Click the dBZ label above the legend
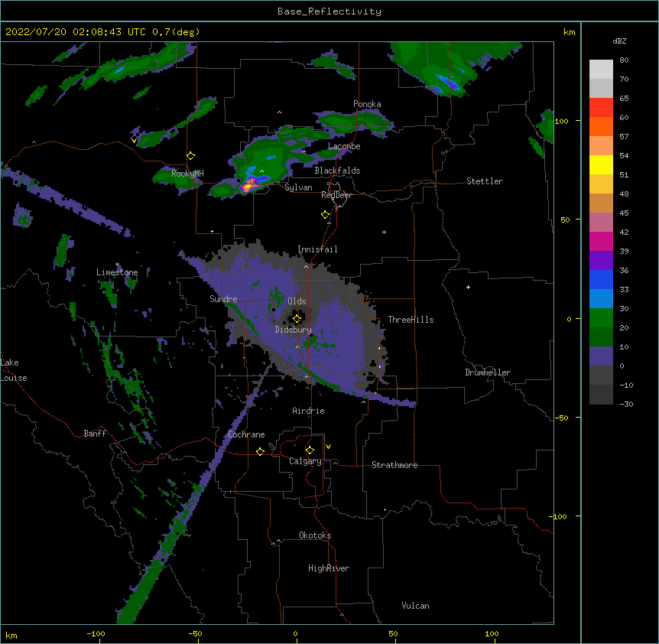Image resolution: width=659 pixels, height=644 pixels. 619,41
